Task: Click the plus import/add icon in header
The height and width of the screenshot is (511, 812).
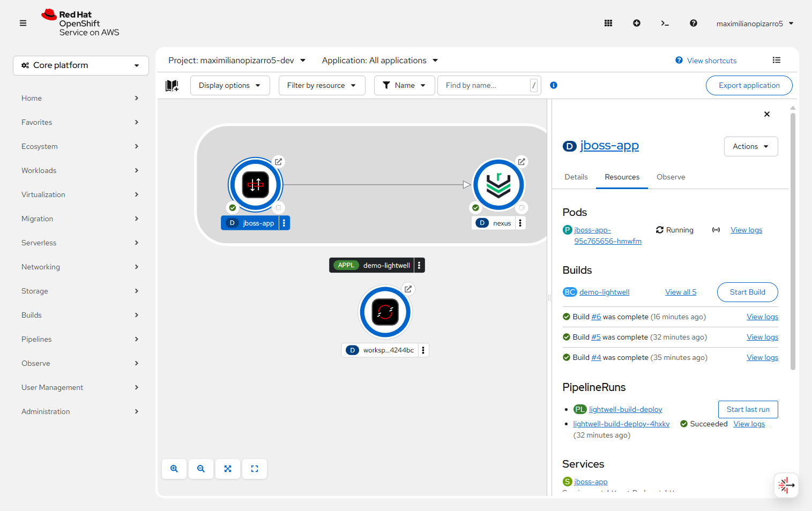Action: 637,23
